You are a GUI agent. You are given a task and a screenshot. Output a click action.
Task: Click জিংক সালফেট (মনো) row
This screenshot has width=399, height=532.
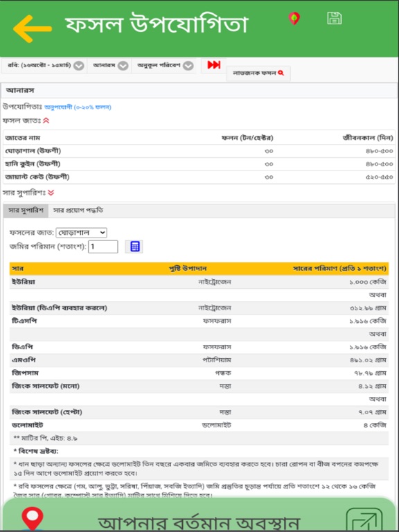[x=199, y=386]
